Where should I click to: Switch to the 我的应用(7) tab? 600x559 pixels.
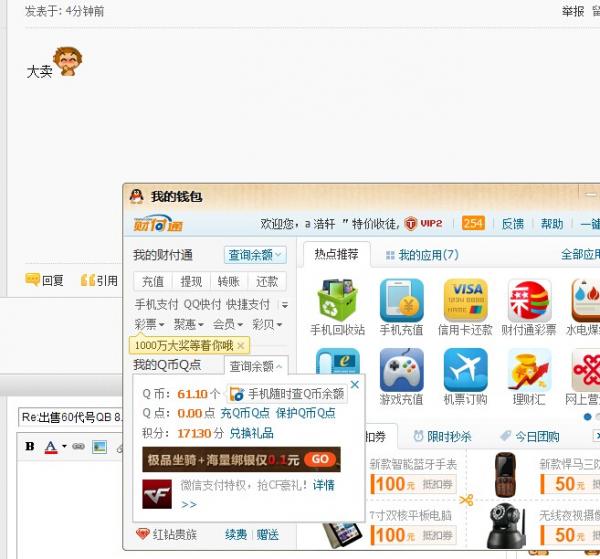[x=422, y=255]
